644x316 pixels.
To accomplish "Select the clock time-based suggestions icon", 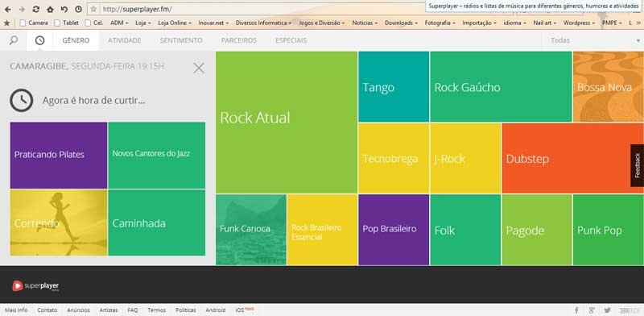I will (x=39, y=40).
